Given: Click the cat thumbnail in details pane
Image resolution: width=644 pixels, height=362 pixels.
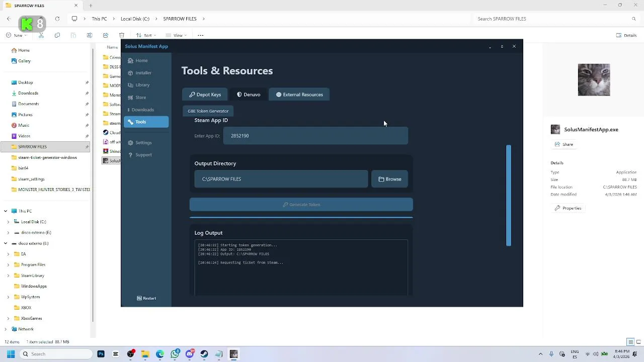Looking at the screenshot, I should click(594, 80).
